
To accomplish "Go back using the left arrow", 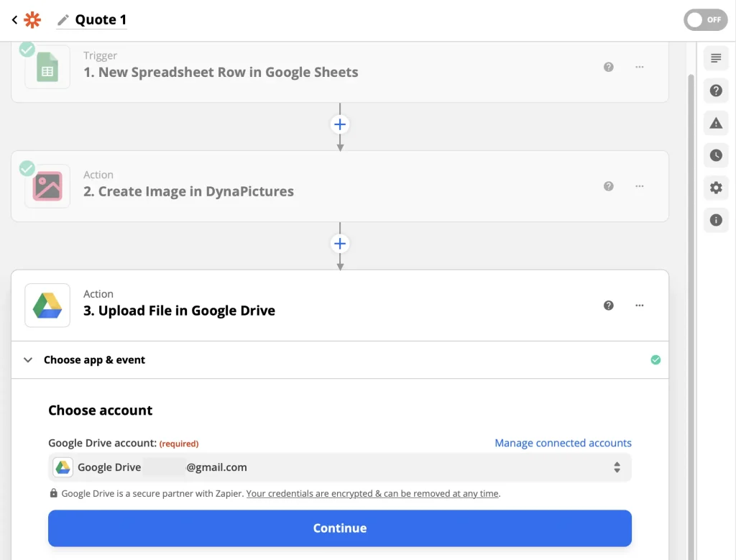I will pyautogui.click(x=14, y=19).
